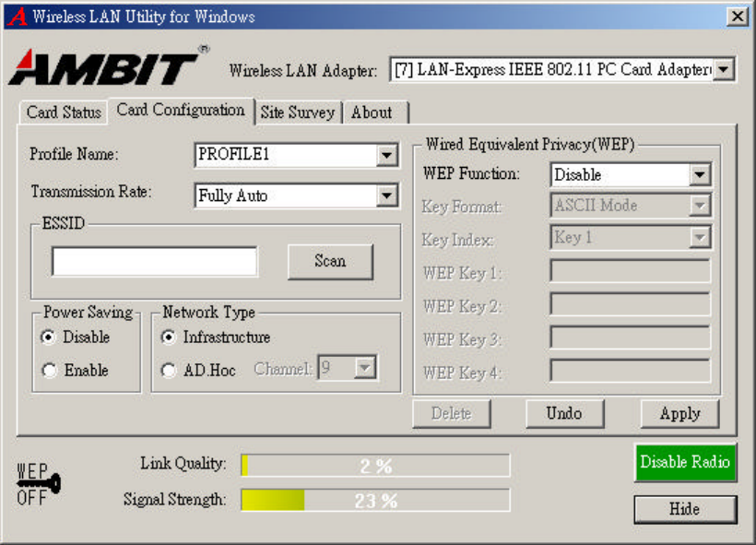Click the Delete button

click(451, 413)
